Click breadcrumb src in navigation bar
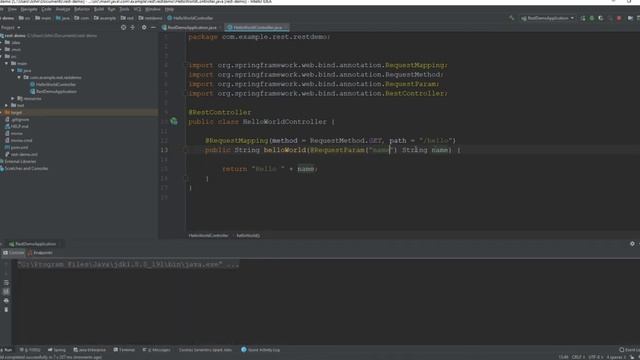Screen dimensions: 640x360 25,18
